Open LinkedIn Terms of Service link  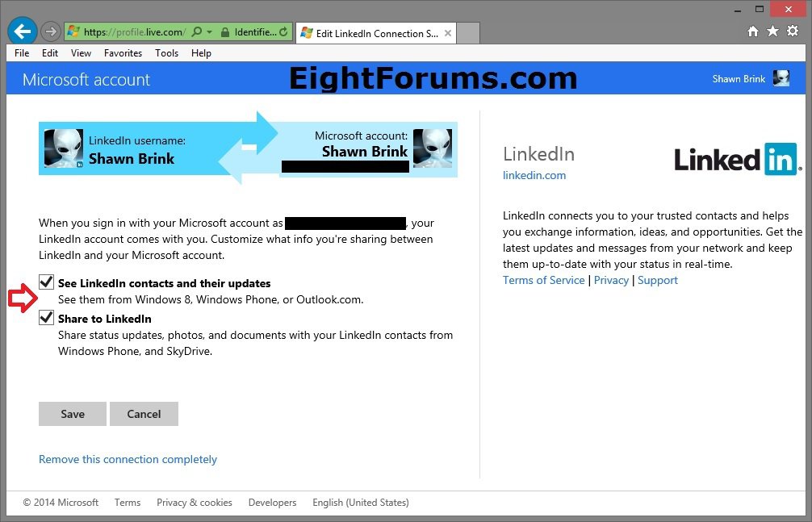[x=544, y=280]
